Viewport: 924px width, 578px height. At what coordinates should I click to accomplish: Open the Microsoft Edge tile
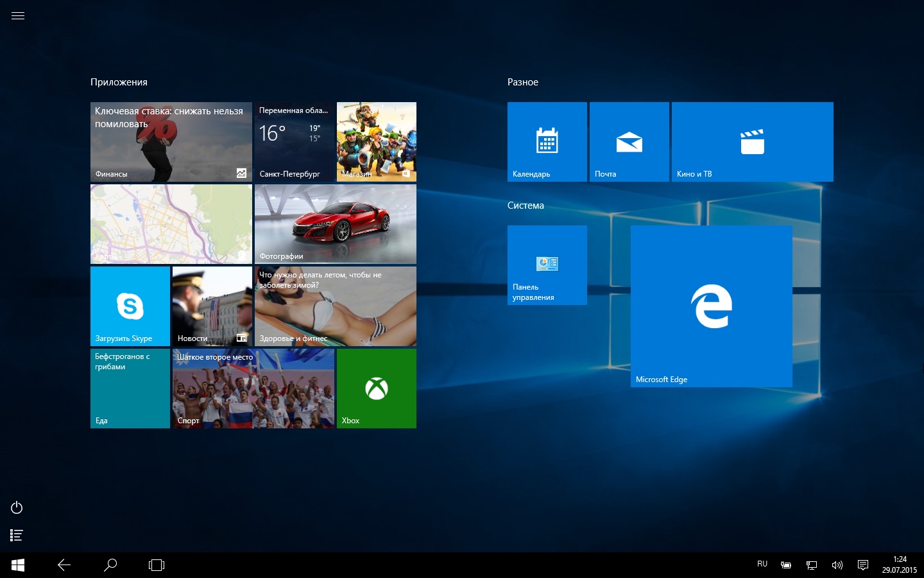pos(711,306)
